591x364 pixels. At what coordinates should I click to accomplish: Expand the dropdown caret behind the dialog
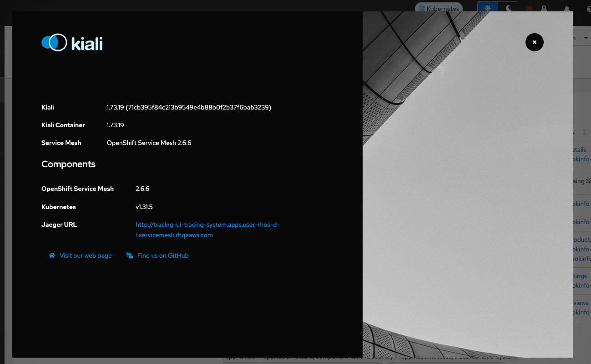point(586,38)
